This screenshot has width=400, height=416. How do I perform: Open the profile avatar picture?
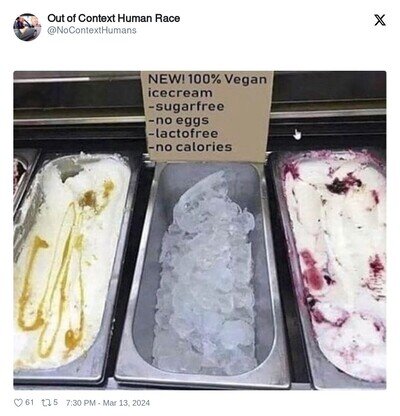click(x=27, y=27)
